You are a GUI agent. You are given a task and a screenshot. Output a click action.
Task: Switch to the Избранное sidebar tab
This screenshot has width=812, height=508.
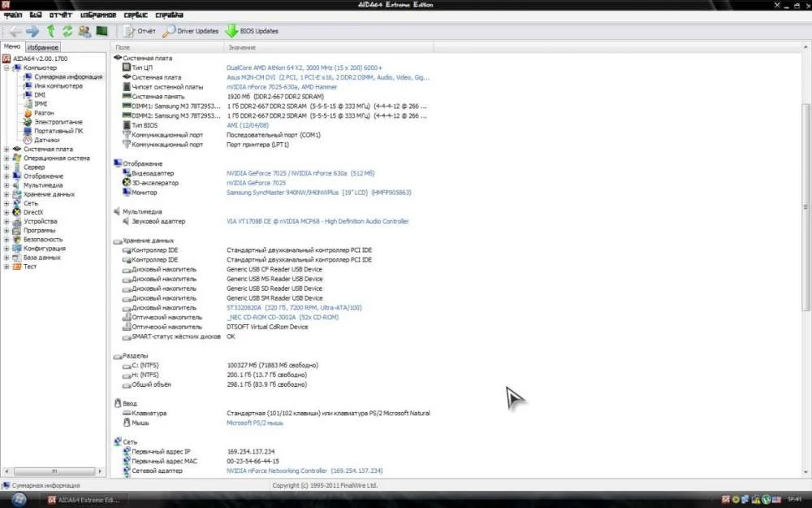point(43,47)
